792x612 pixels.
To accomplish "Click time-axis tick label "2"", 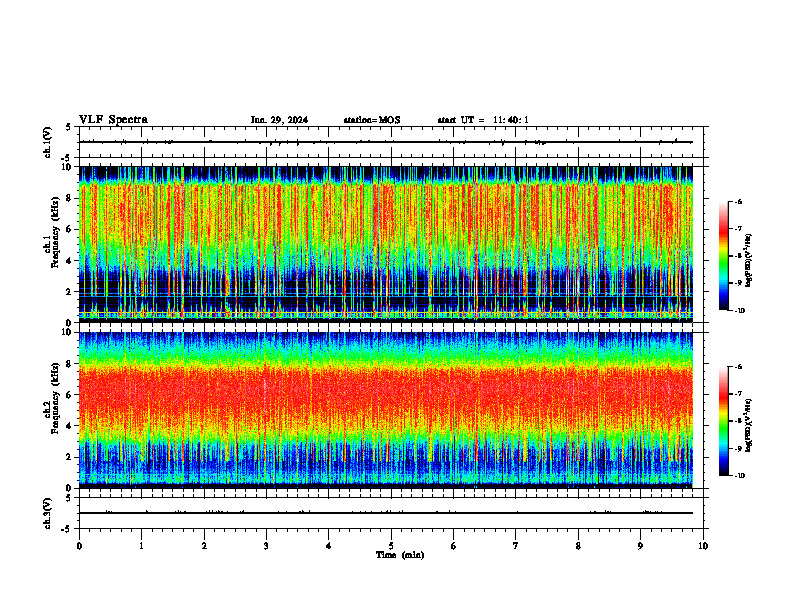I will (x=204, y=546).
